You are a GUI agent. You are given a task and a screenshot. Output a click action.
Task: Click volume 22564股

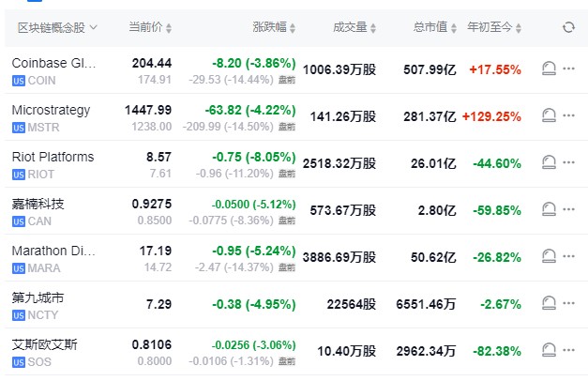click(352, 304)
